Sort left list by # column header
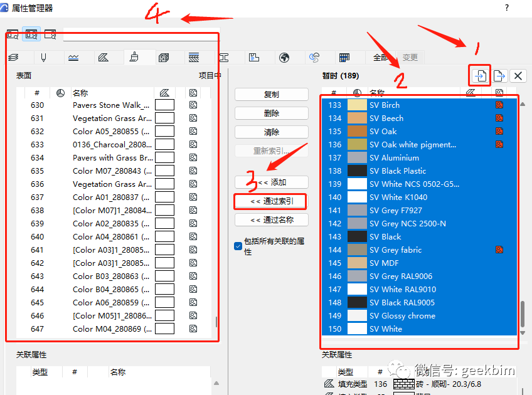 [37, 93]
